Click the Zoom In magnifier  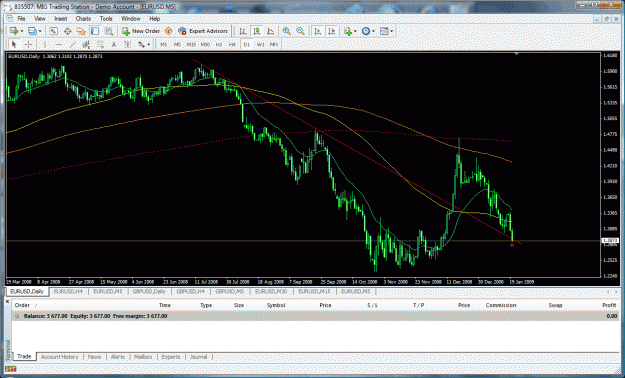[286, 31]
